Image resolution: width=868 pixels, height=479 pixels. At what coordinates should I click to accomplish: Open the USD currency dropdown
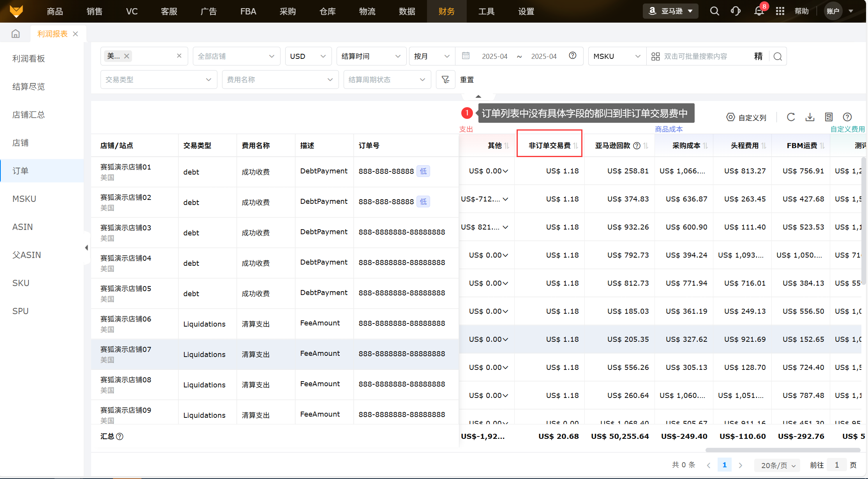(308, 56)
